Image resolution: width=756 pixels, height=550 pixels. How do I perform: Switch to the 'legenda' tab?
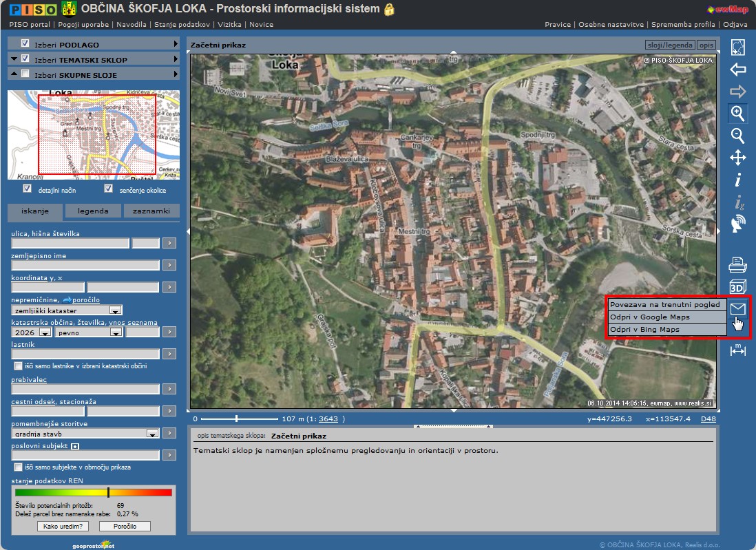click(93, 211)
